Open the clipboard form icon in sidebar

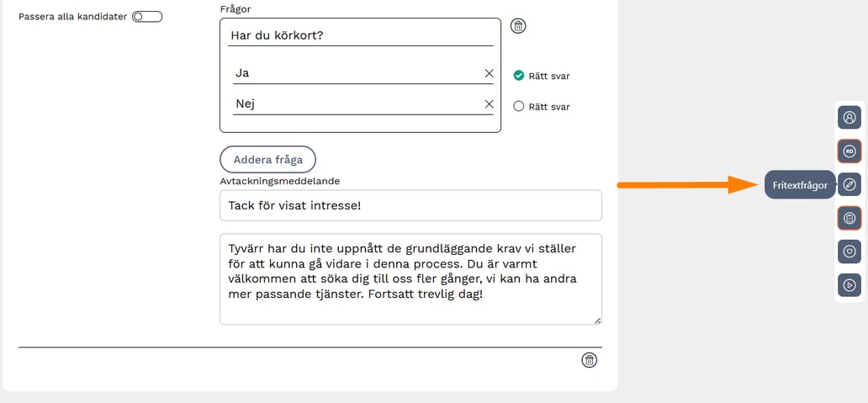(x=849, y=218)
